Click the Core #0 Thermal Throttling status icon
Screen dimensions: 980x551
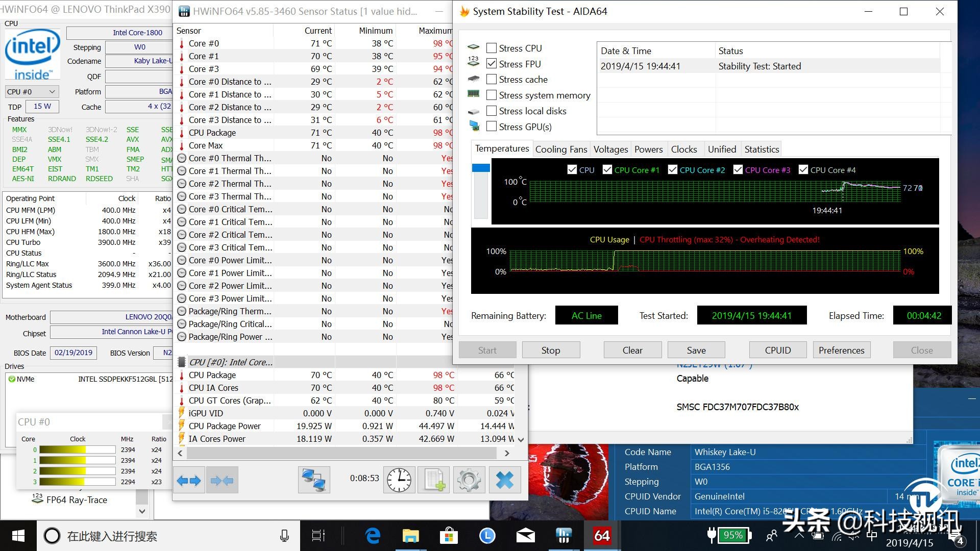(181, 158)
